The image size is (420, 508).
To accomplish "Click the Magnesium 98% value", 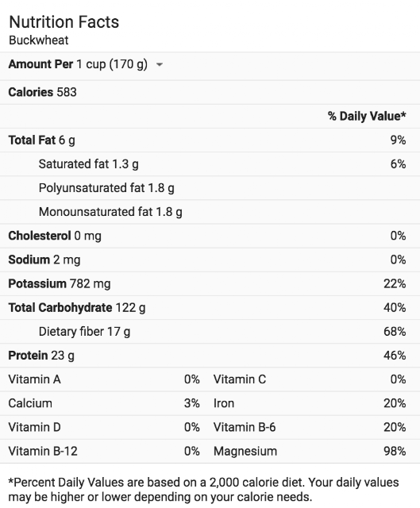I will [x=395, y=452].
